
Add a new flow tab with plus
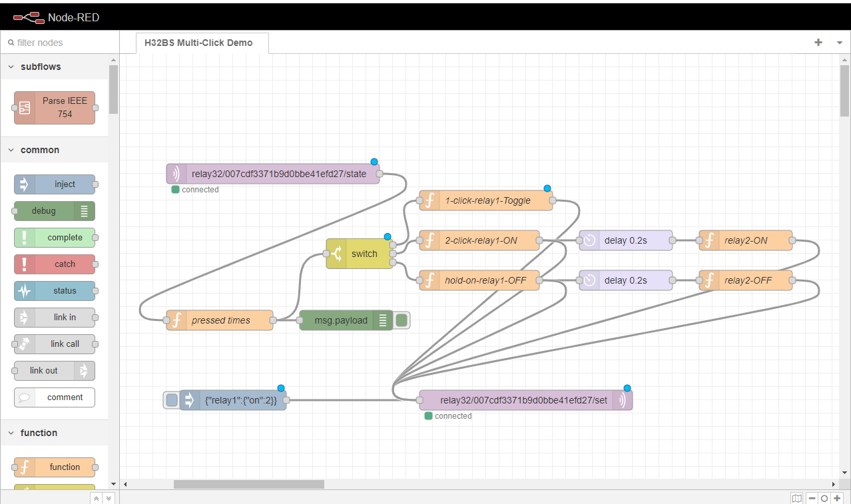pos(818,43)
